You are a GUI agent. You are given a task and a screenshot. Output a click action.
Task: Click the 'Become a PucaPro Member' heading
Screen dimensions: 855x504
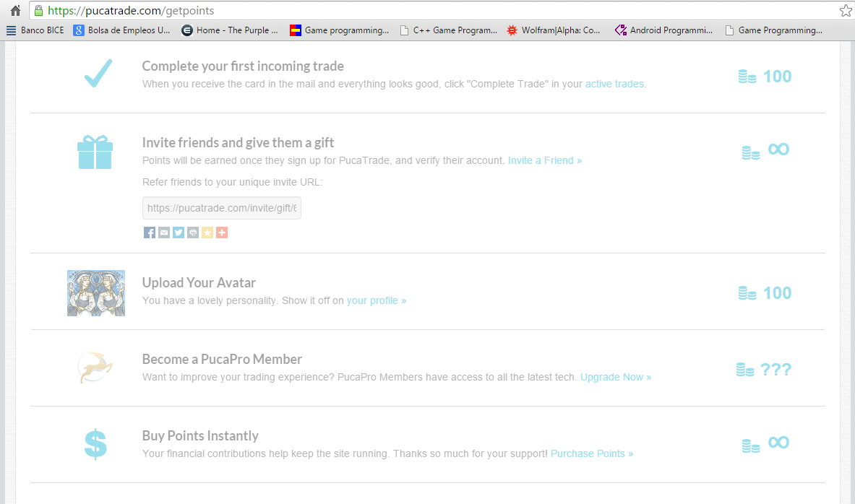[222, 360]
